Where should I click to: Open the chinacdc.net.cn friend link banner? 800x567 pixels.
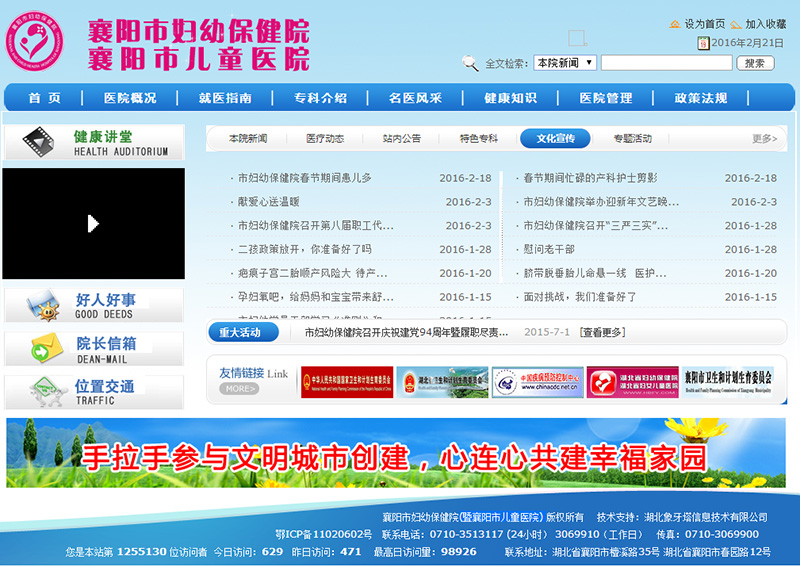click(x=538, y=382)
